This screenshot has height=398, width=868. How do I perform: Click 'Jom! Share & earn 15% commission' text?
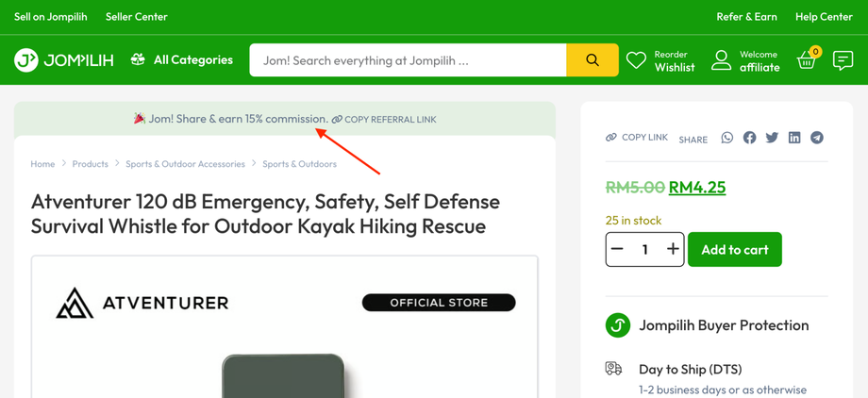point(238,119)
